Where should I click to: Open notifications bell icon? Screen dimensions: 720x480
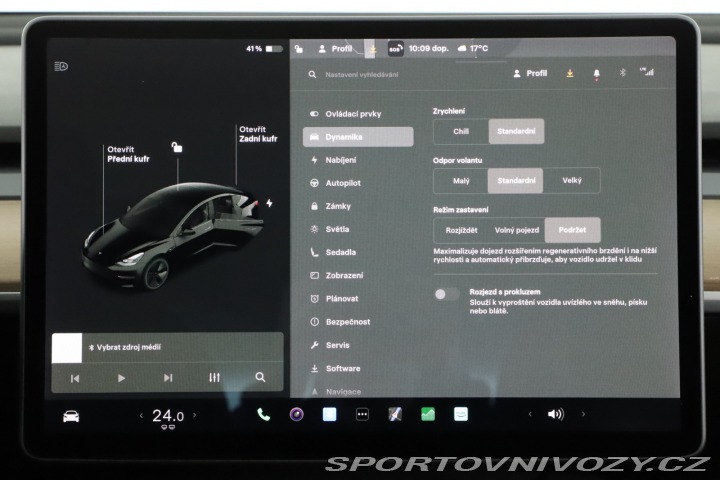[x=596, y=73]
